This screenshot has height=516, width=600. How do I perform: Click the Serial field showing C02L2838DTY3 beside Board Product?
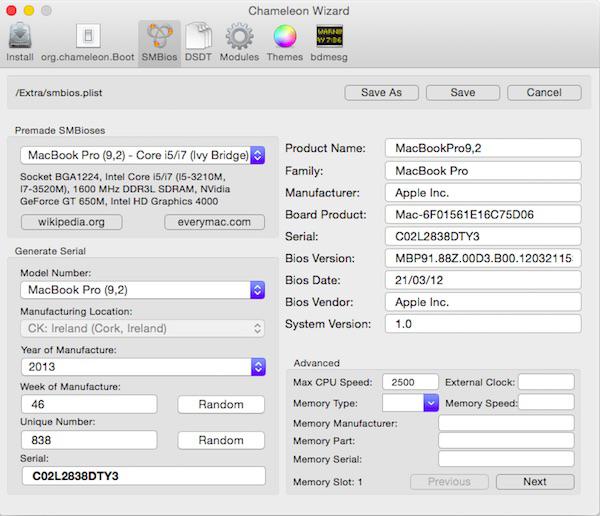tap(483, 236)
